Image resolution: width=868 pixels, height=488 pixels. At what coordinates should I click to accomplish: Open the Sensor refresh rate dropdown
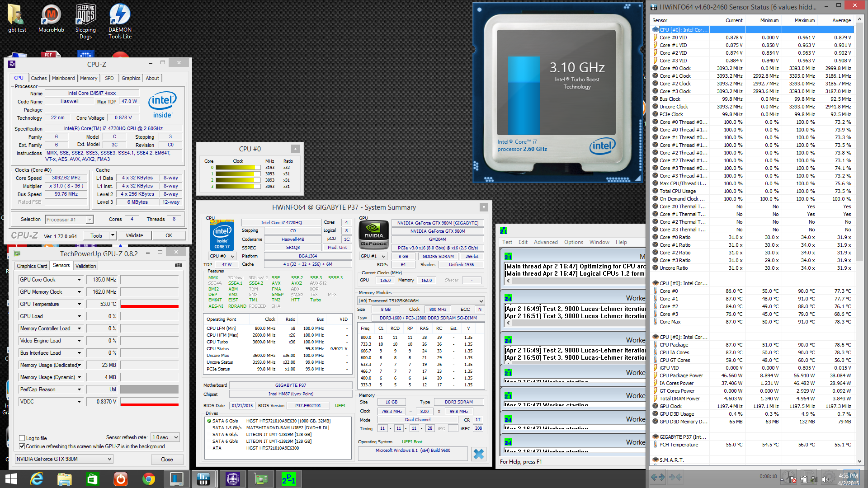(165, 437)
